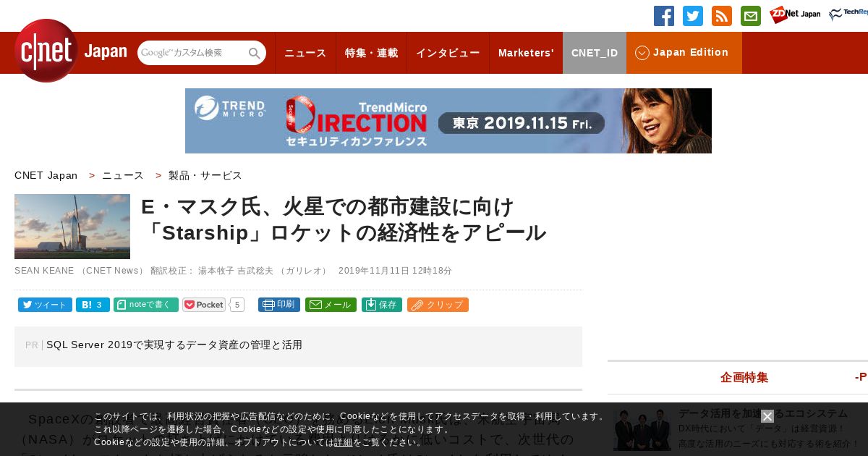Screen dimensions: 868x456
Task: Select the 企画特集 tab
Action: [x=744, y=377]
